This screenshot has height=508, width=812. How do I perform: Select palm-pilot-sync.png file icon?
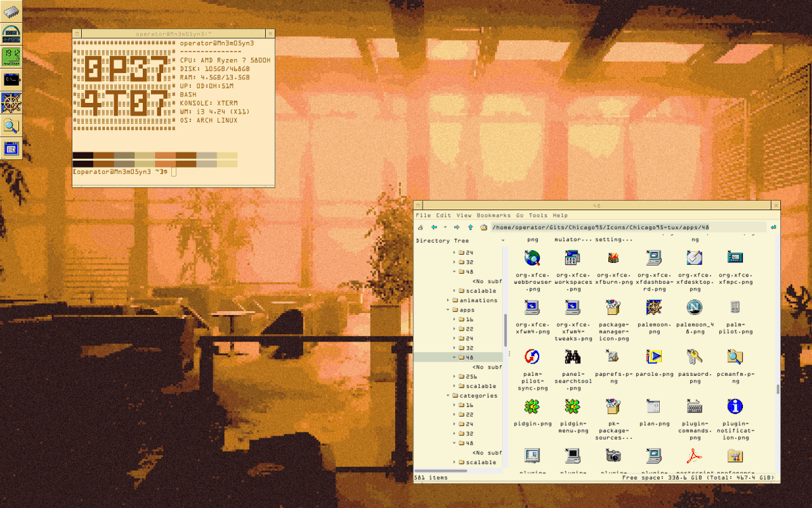coord(532,356)
